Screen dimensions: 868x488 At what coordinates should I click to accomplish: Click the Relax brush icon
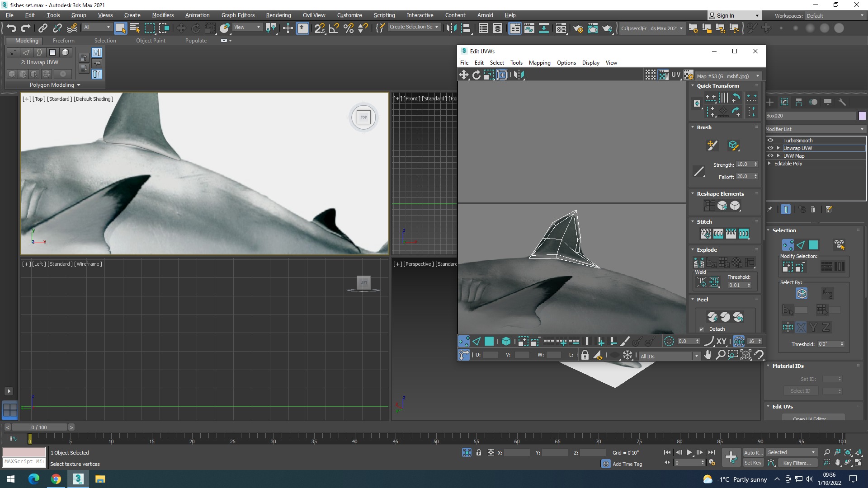[x=733, y=145]
